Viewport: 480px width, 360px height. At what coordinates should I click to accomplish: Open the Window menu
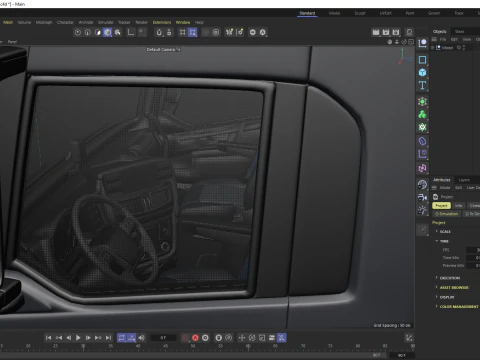click(183, 22)
